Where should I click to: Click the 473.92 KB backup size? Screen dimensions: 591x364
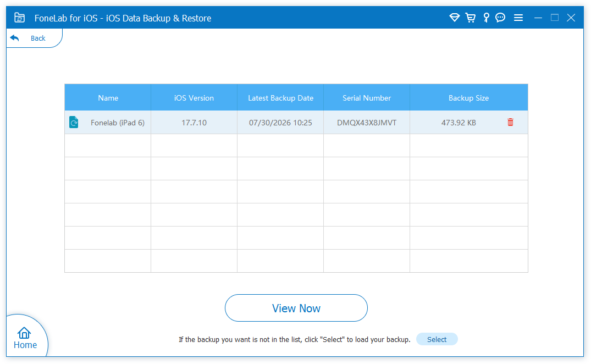tap(459, 123)
